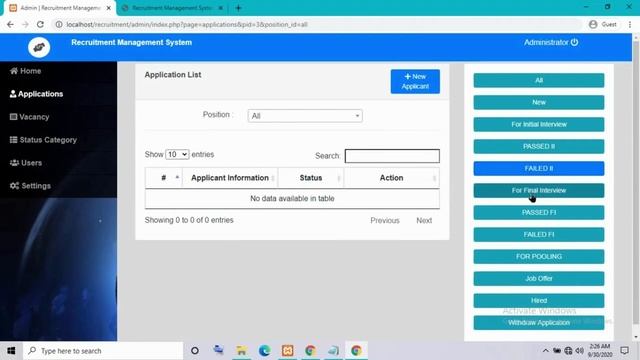The height and width of the screenshot is (360, 640).
Task: Filter by For Initial Interview
Action: pos(539,124)
